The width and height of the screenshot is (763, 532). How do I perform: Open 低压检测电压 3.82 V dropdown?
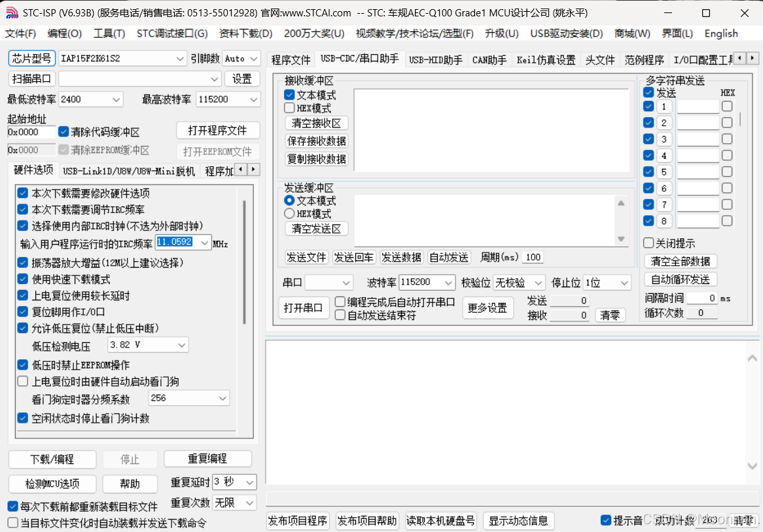[x=181, y=345]
